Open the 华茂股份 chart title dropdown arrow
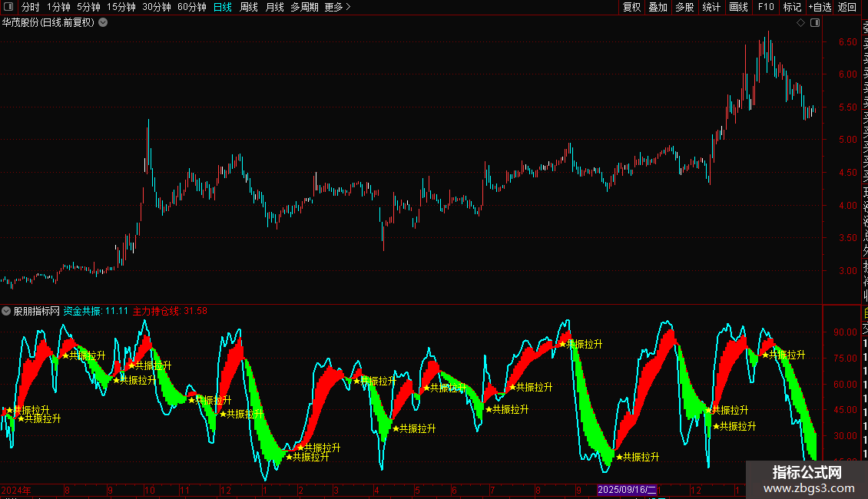 tap(103, 23)
